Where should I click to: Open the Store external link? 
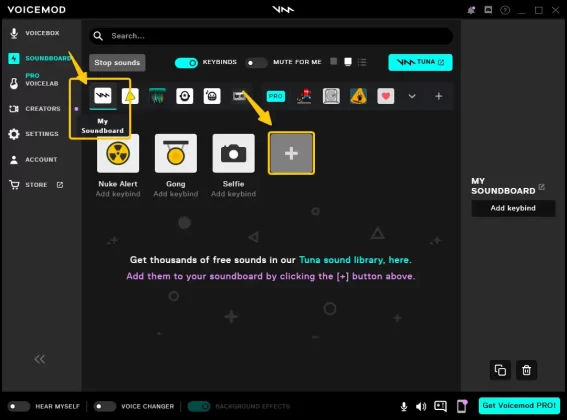coord(36,185)
